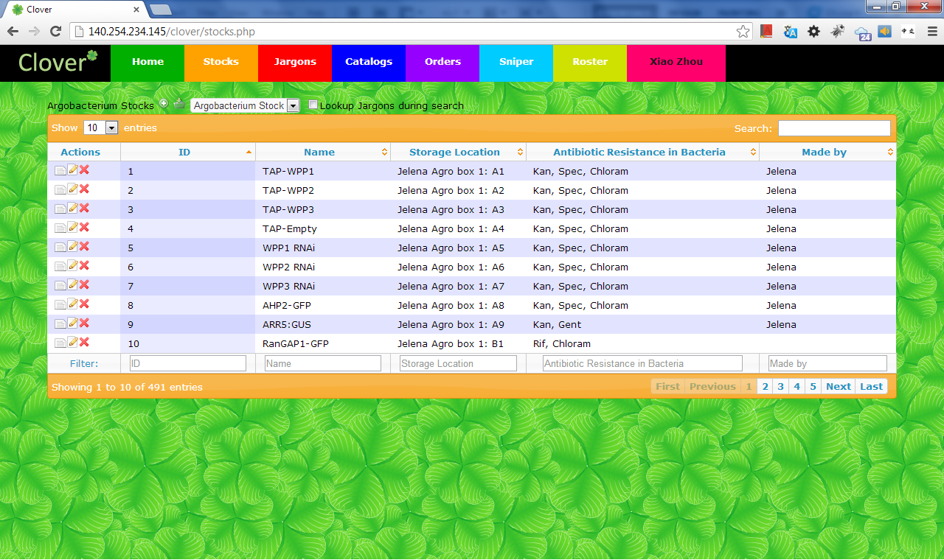This screenshot has width=944, height=560.
Task: Open details of stock TAP-WPP1
Action: pos(61,170)
